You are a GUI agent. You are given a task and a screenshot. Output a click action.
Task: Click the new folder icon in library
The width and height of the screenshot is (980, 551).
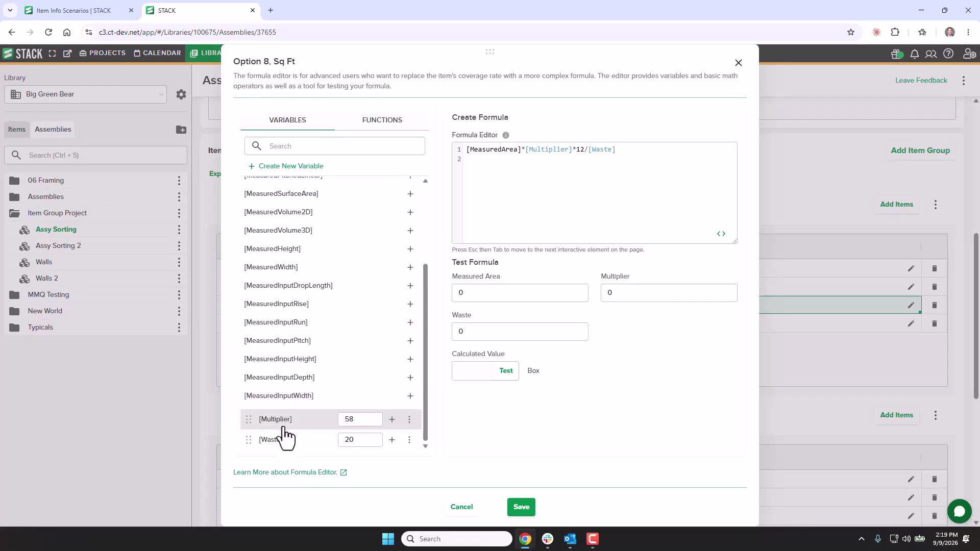[181, 130]
